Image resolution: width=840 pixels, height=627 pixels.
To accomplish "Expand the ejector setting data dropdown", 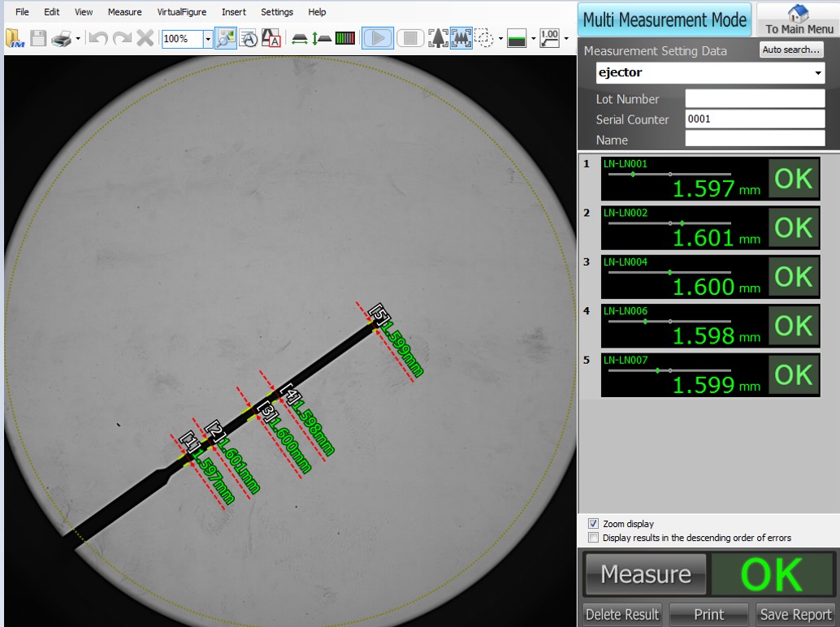I will pos(817,73).
